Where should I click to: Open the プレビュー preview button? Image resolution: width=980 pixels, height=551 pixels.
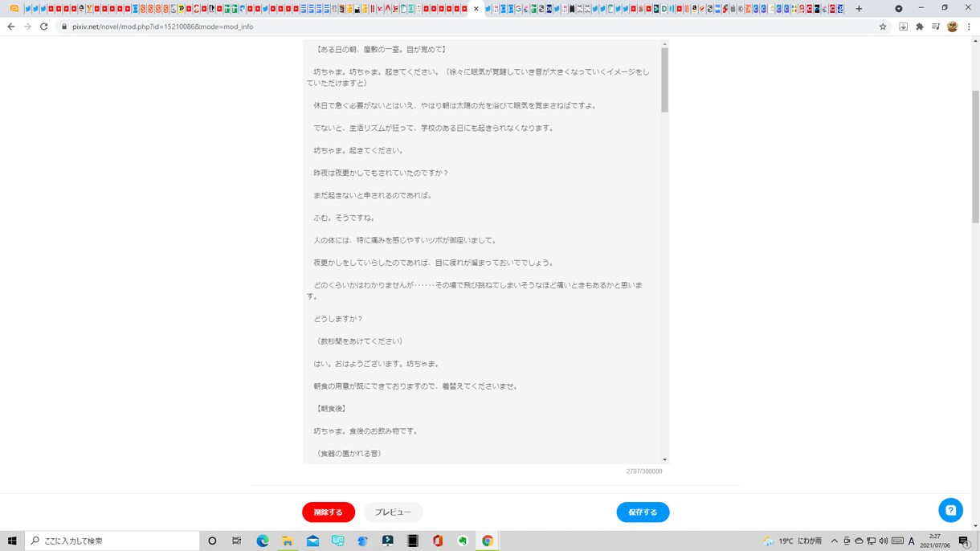(x=393, y=512)
